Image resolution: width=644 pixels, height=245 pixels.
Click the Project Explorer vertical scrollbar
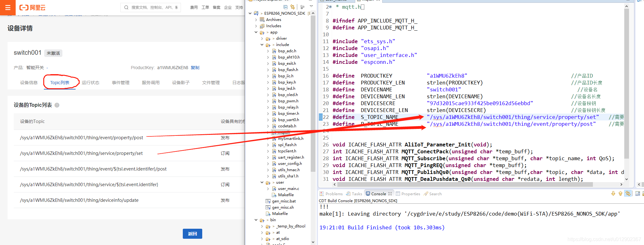coord(313,94)
